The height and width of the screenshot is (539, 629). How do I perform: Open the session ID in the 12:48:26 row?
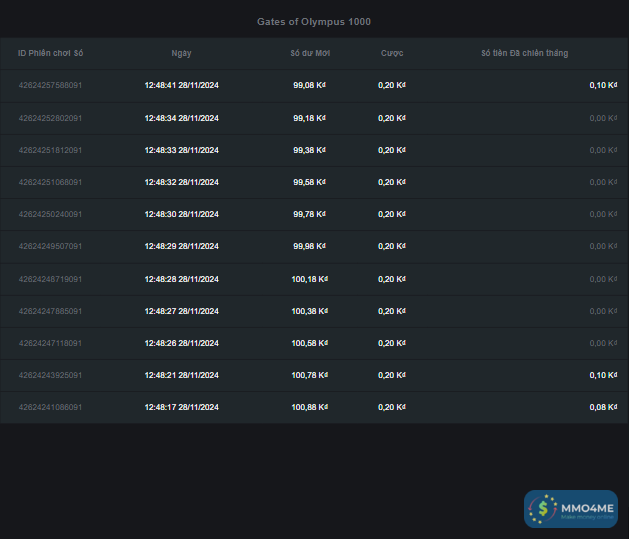tap(50, 343)
